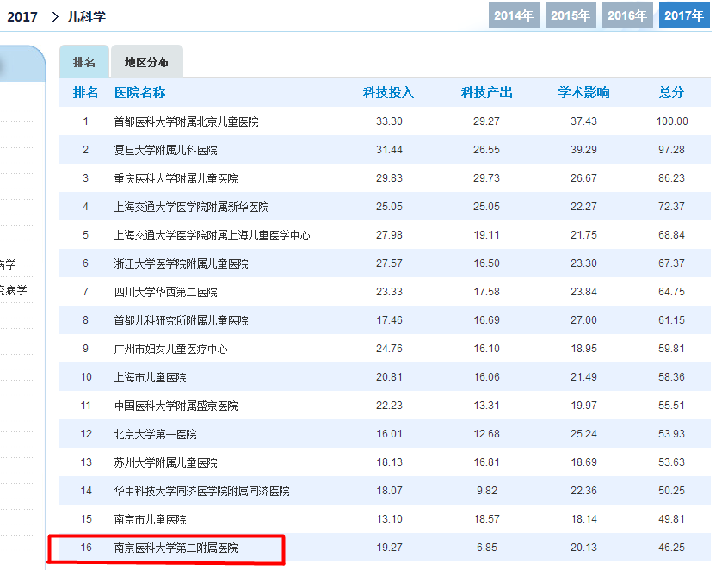The width and height of the screenshot is (728, 570).
Task: Click 科技投入 value 17.46
Action: [389, 320]
